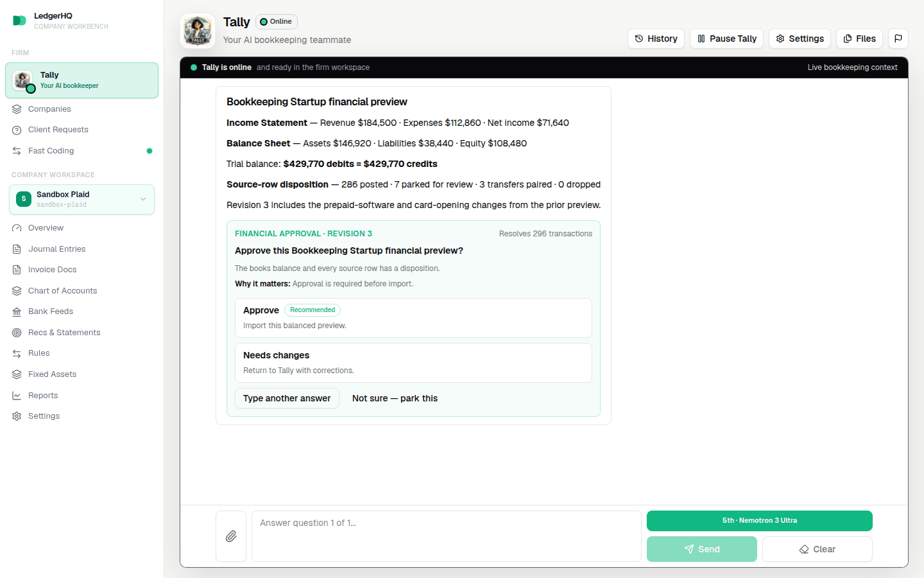The height and width of the screenshot is (578, 924).
Task: Click the Fast Coding arrows icon
Action: click(17, 151)
